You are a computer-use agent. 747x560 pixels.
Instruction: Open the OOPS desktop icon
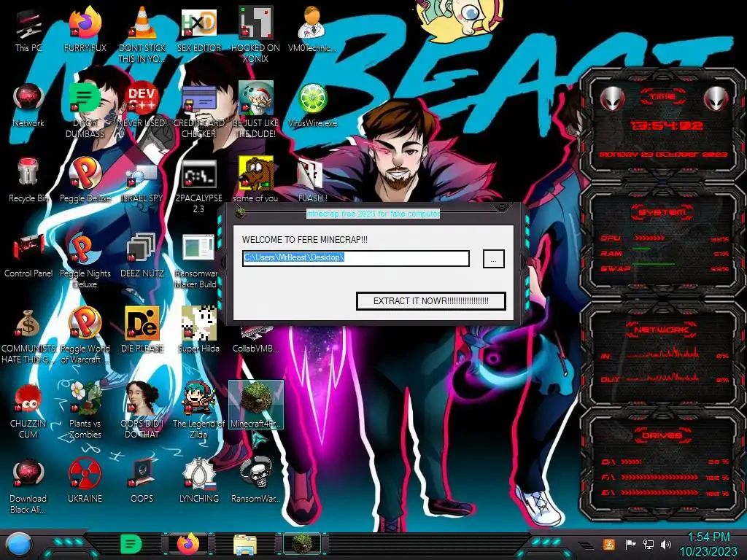[x=142, y=482]
